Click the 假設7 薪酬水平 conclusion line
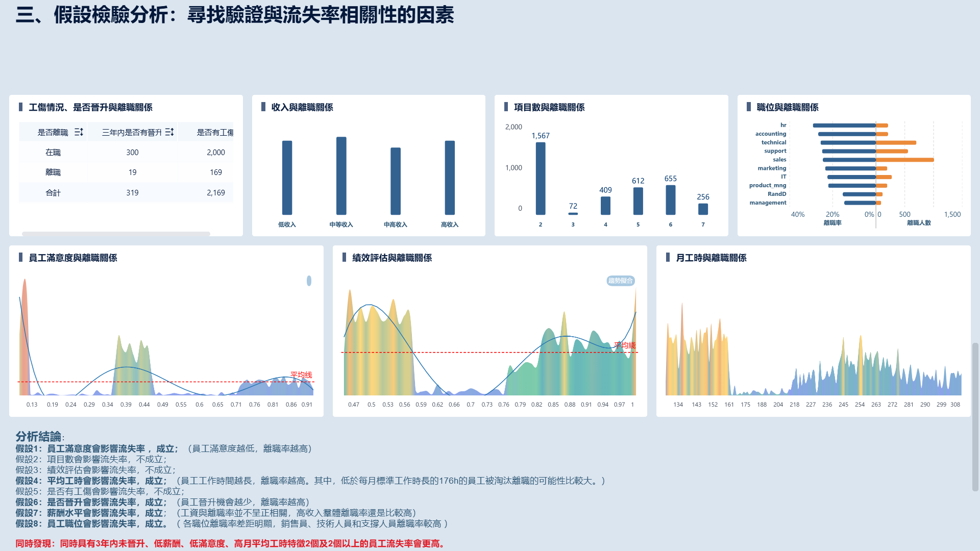The image size is (980, 551). tap(216, 513)
